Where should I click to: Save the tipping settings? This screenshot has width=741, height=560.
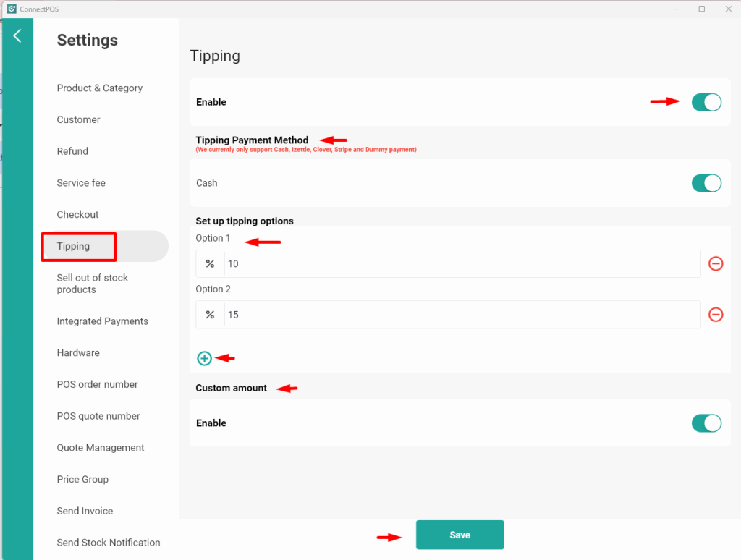(460, 535)
